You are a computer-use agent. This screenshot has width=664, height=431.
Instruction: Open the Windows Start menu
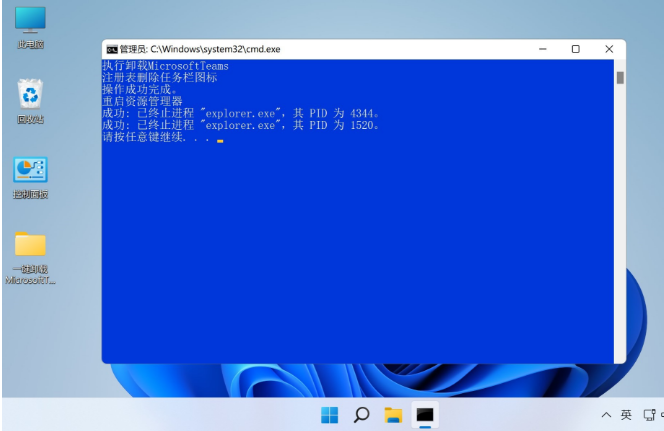pos(329,415)
